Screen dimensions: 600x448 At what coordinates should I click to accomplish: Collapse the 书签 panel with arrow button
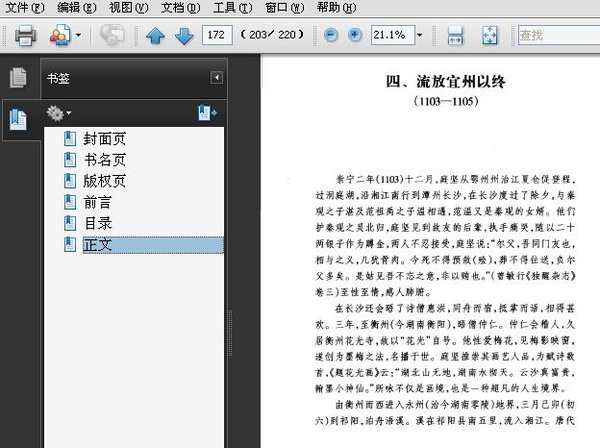click(x=217, y=78)
